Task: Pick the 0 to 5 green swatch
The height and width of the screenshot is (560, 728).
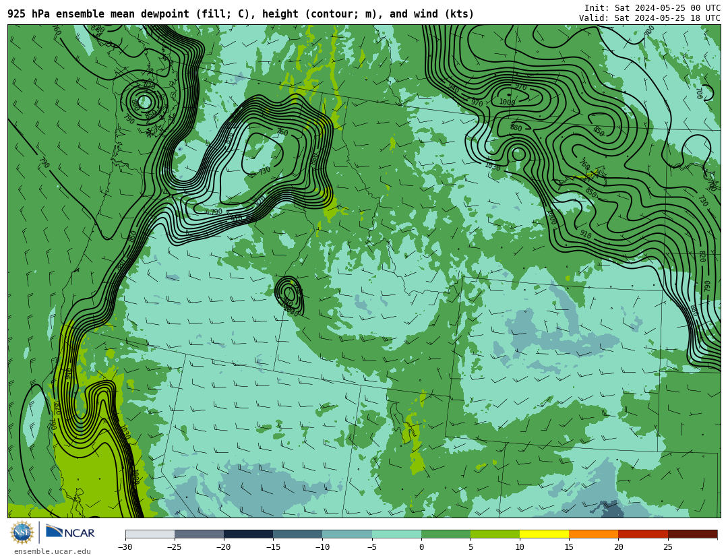Action: tap(446, 534)
